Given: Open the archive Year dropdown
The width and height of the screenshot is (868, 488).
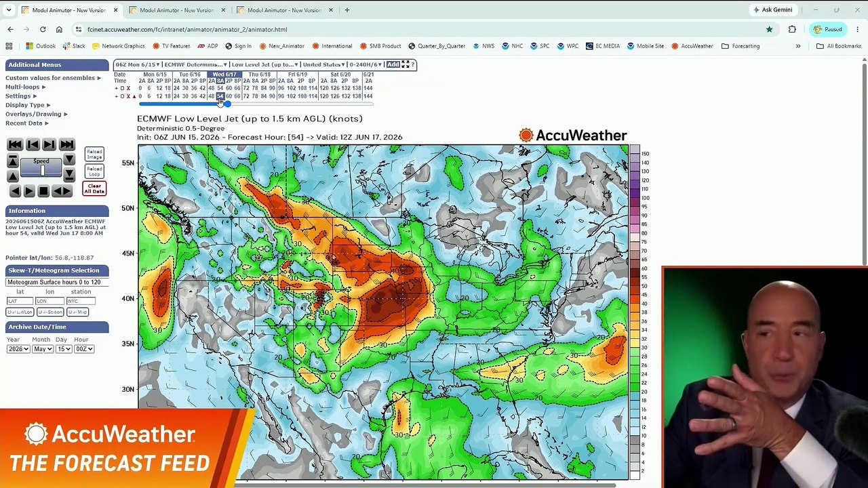Looking at the screenshot, I should pyautogui.click(x=18, y=349).
